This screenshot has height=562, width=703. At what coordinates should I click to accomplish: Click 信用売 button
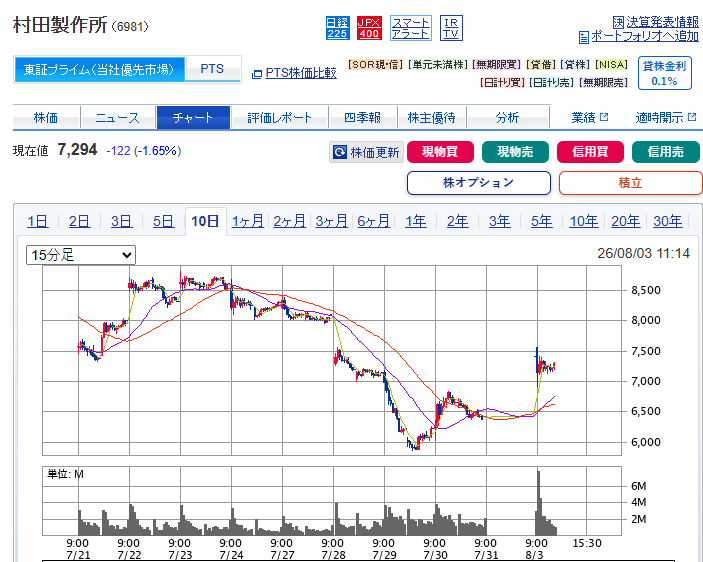pyautogui.click(x=665, y=152)
